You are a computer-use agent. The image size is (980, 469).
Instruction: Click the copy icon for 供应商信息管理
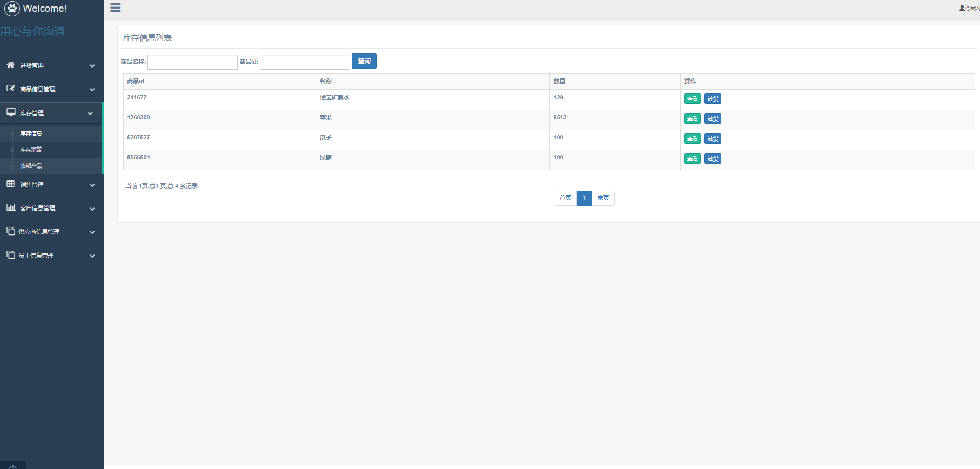(10, 231)
